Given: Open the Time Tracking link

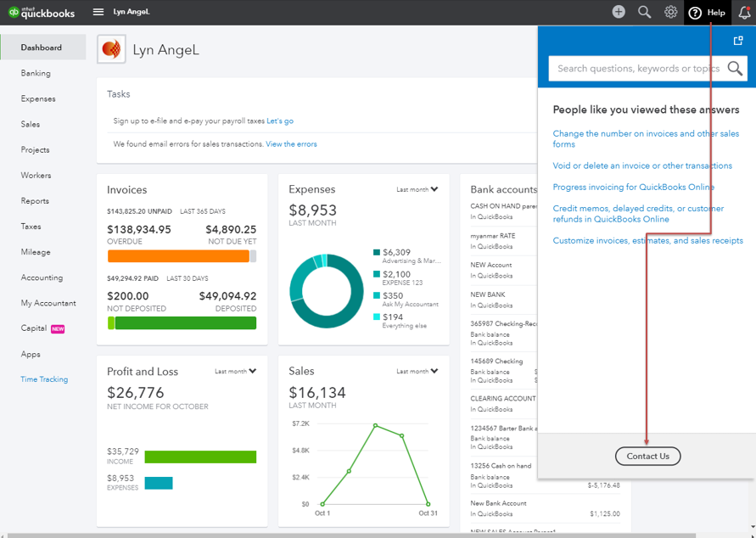Looking at the screenshot, I should coord(44,379).
